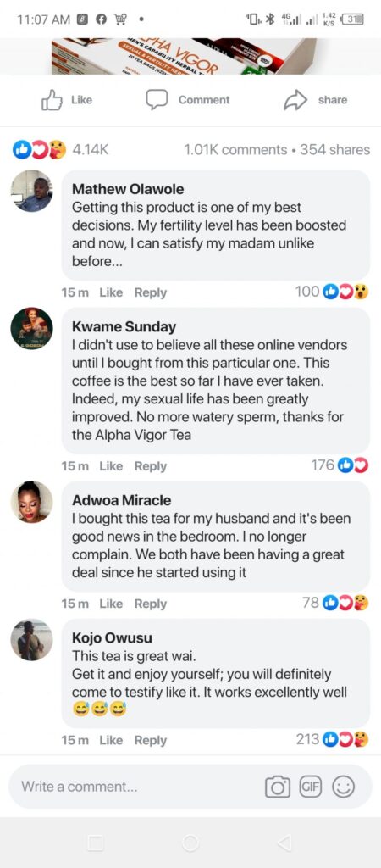Image resolution: width=381 pixels, height=868 pixels.
Task: View the 4.14K post reactions
Action: [x=61, y=149]
